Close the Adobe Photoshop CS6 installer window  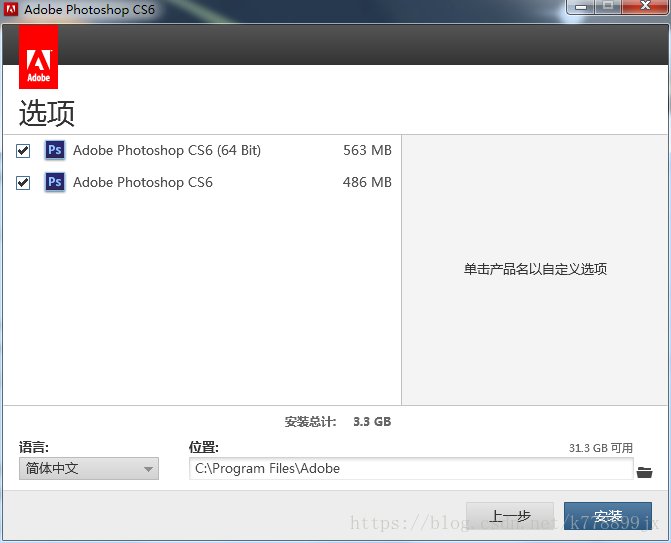pos(645,6)
